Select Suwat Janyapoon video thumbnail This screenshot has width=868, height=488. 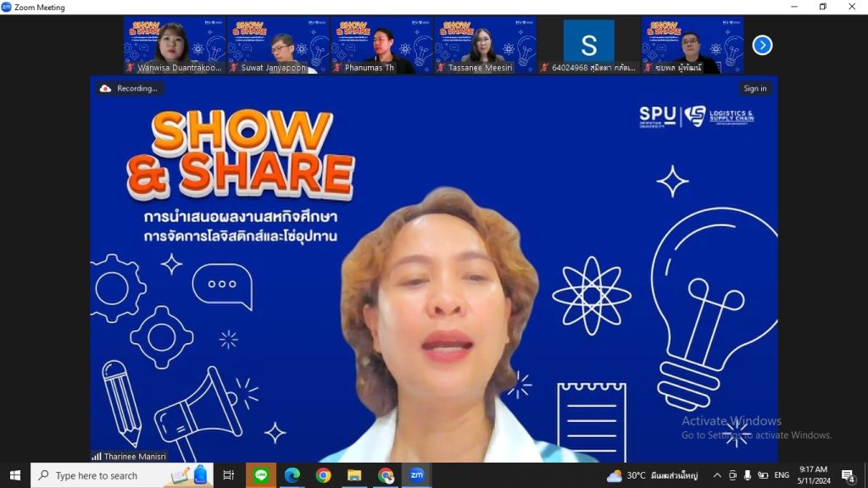(x=278, y=46)
